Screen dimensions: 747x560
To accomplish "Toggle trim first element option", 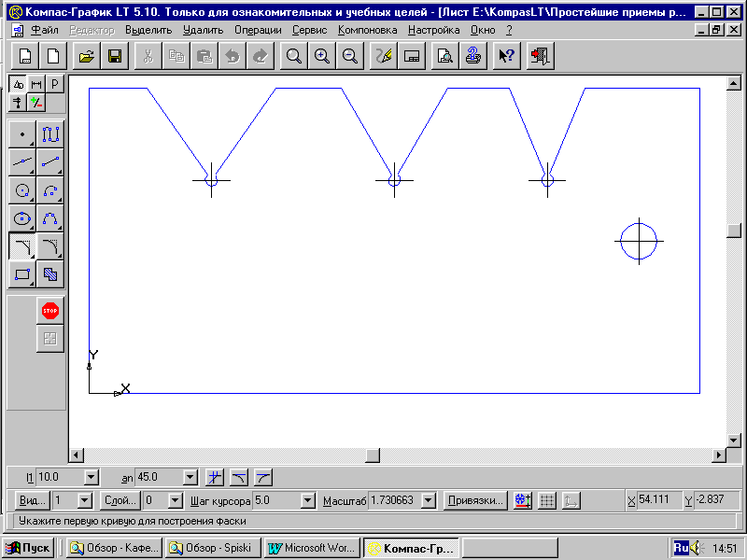I will click(239, 477).
